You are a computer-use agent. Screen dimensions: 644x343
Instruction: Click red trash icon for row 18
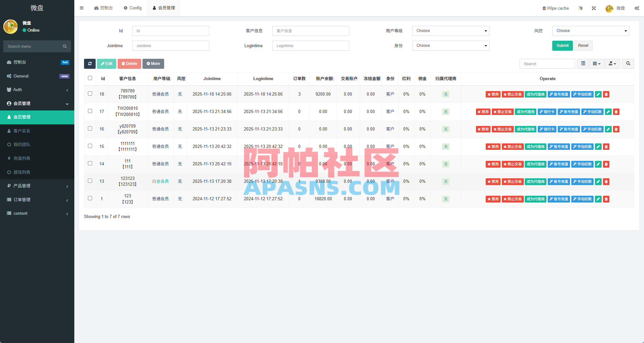(606, 94)
